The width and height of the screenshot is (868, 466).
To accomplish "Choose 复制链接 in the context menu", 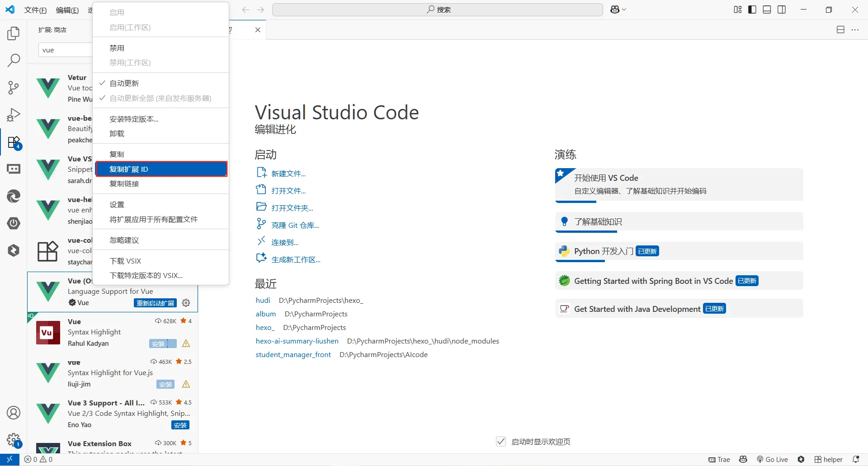I will coord(160,184).
